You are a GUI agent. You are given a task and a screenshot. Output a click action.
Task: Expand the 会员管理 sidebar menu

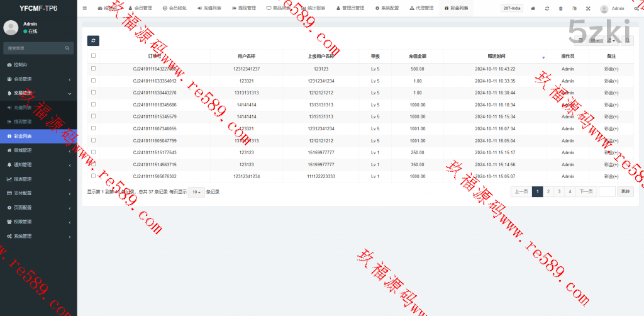(38, 79)
